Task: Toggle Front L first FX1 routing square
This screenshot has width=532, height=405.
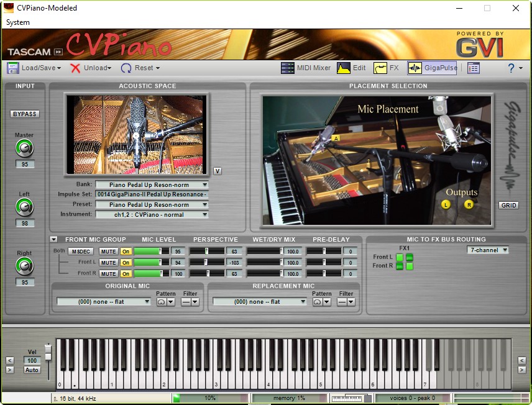Action: (400, 257)
